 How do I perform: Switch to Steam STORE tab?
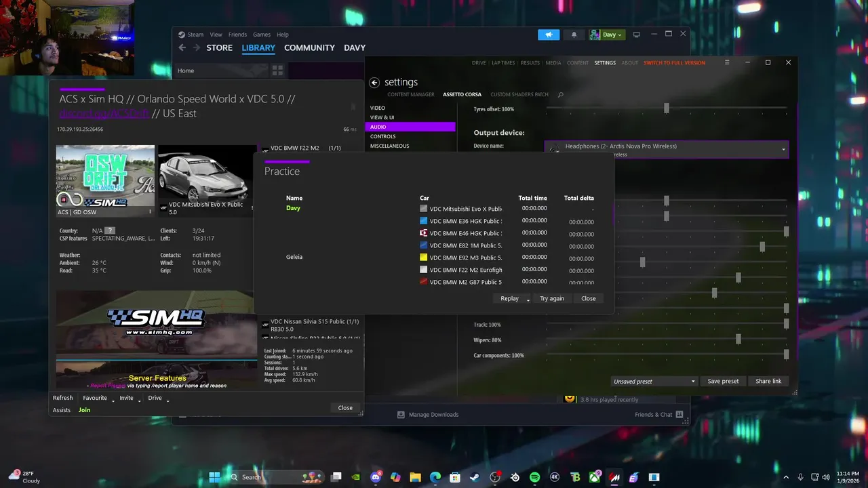pos(219,47)
